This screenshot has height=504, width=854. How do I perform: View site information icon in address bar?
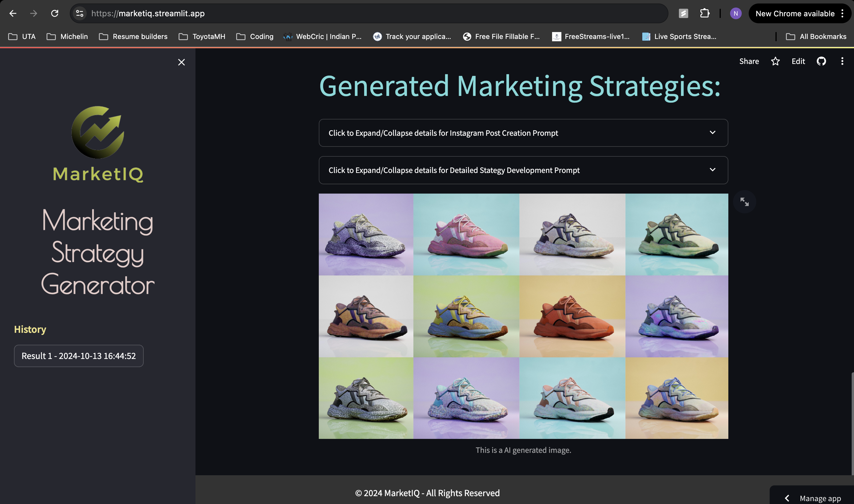[79, 14]
